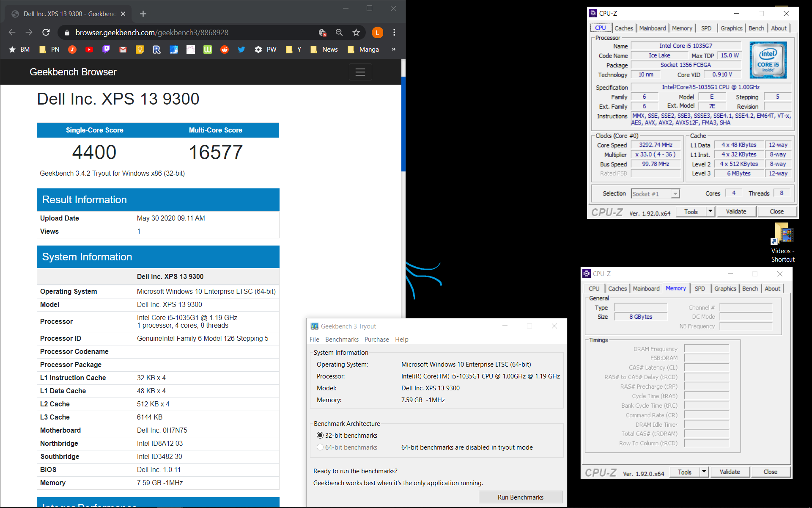Image resolution: width=812 pixels, height=508 pixels.
Task: Click the browser reload page icon
Action: 46,32
